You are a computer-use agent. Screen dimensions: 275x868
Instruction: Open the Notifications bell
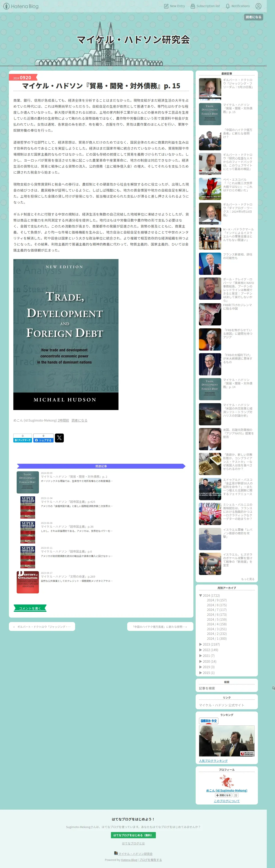point(238,6)
